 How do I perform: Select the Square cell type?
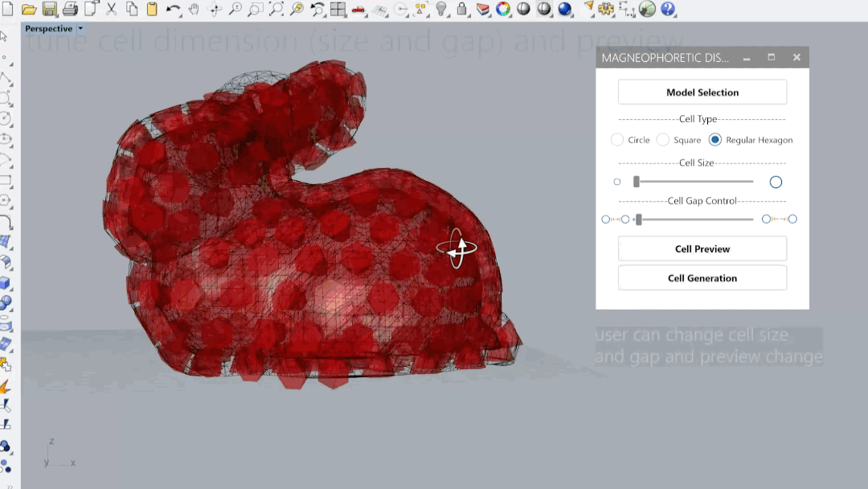tap(663, 140)
